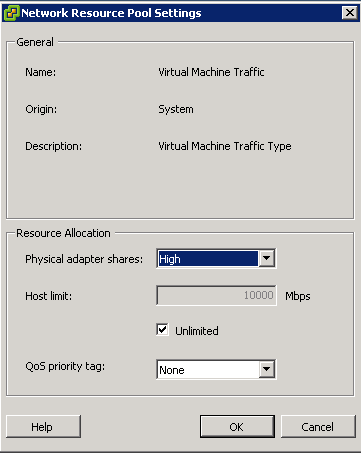Image resolution: width=361 pixels, height=453 pixels.
Task: Expand the Physical adapter shares dropdown arrow
Action: pyautogui.click(x=267, y=258)
